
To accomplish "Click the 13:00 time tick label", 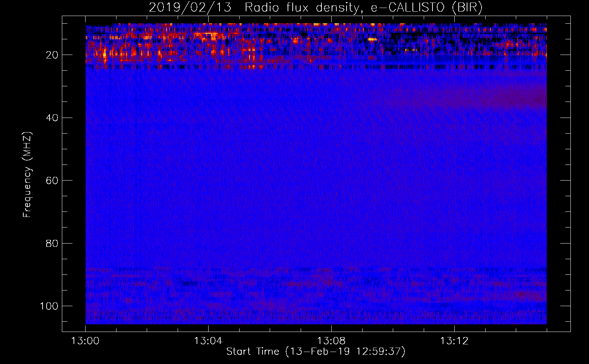I will [85, 341].
